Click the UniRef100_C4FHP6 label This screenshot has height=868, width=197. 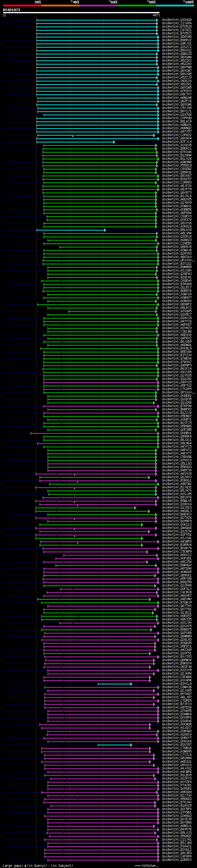tap(177, 857)
